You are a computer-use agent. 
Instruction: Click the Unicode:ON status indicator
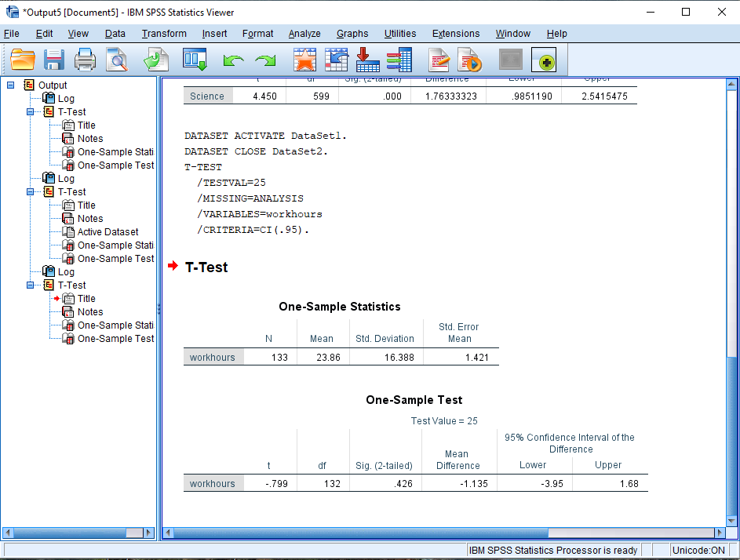click(x=701, y=550)
